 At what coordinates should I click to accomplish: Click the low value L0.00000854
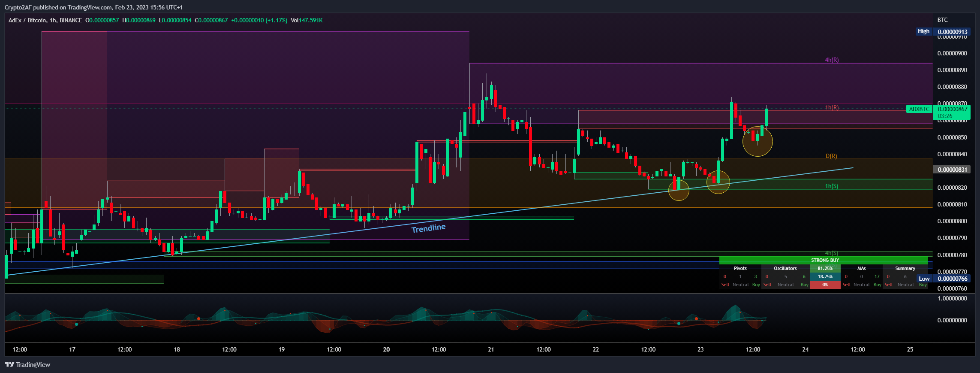coord(175,20)
